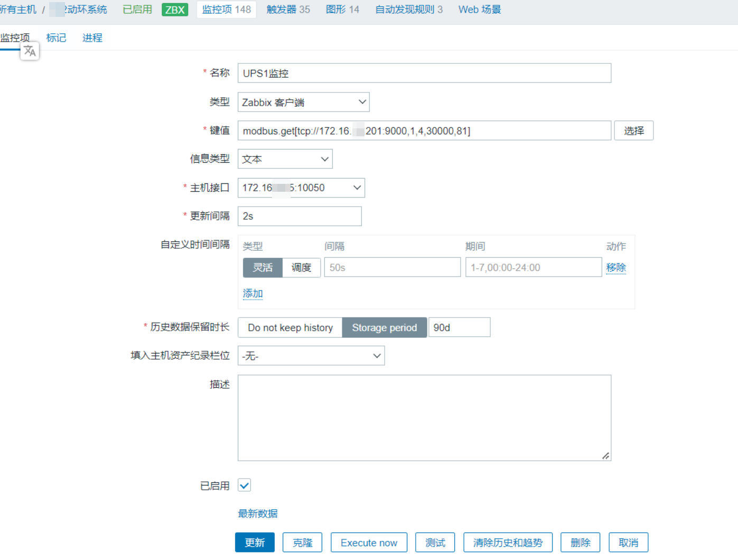Screen dimensions: 738x560
Task: Click the 添加 add interval link
Action: 253,293
